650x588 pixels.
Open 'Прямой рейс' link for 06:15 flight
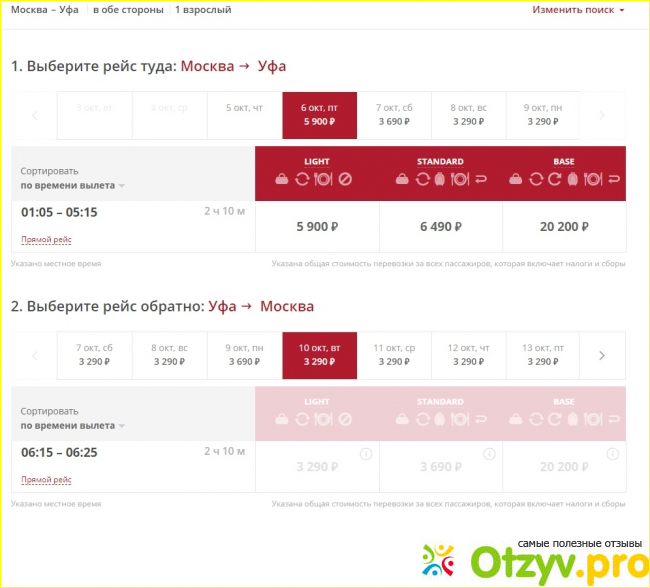(x=46, y=480)
